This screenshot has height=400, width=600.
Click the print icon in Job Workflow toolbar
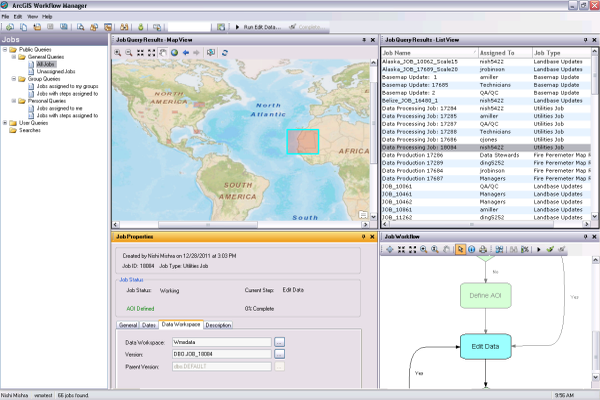pos(483,249)
